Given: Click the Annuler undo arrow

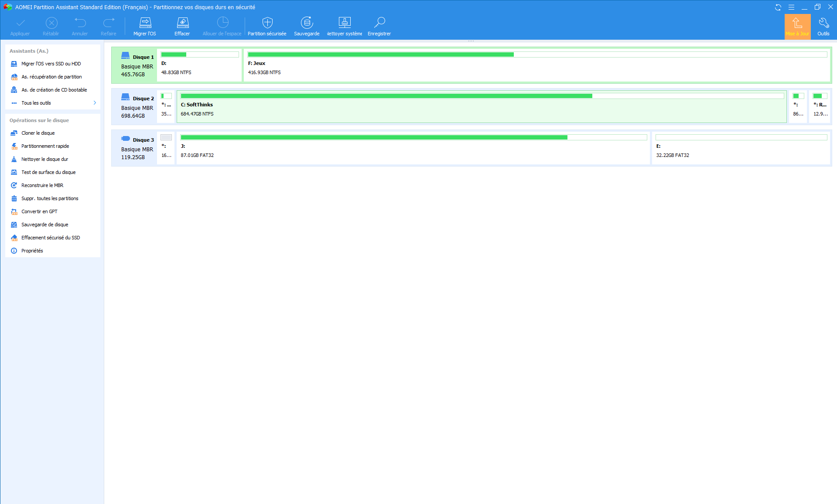Looking at the screenshot, I should pyautogui.click(x=80, y=23).
